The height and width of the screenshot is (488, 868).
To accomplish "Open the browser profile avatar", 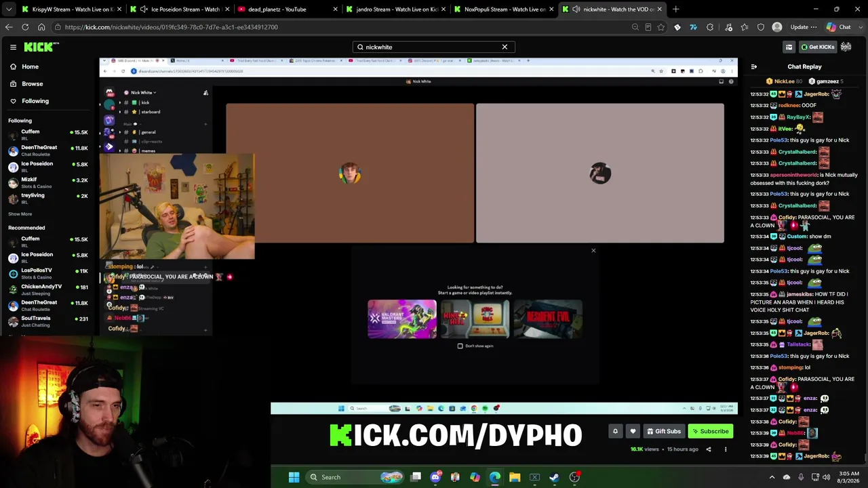I will click(x=777, y=27).
